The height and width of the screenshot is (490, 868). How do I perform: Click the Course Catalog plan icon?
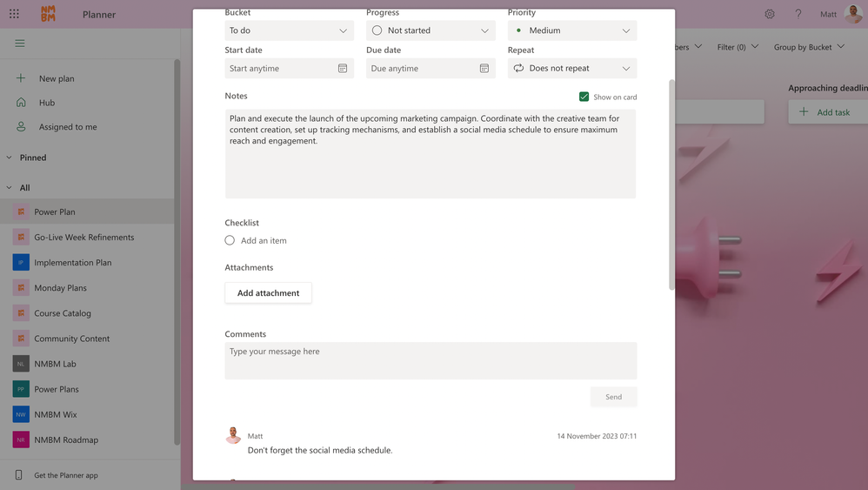[21, 312]
